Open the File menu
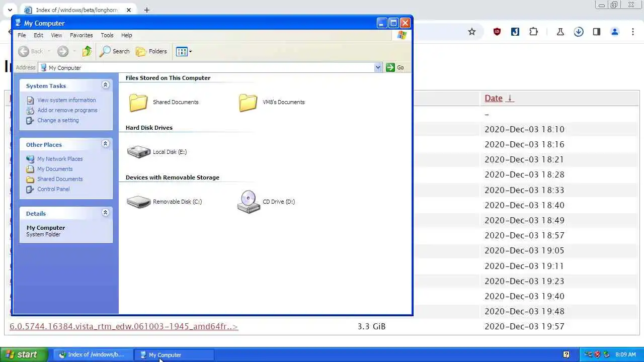Image resolution: width=644 pixels, height=362 pixels. [22, 35]
